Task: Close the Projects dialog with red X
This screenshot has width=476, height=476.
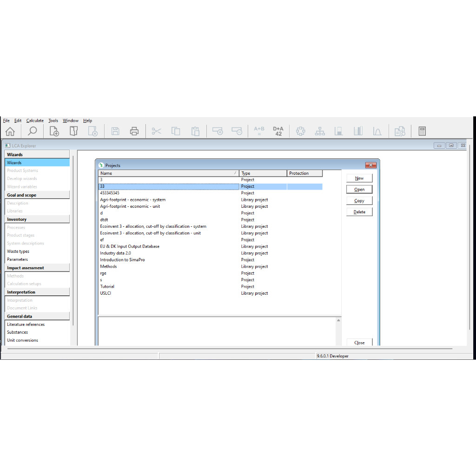Action: 370,165
